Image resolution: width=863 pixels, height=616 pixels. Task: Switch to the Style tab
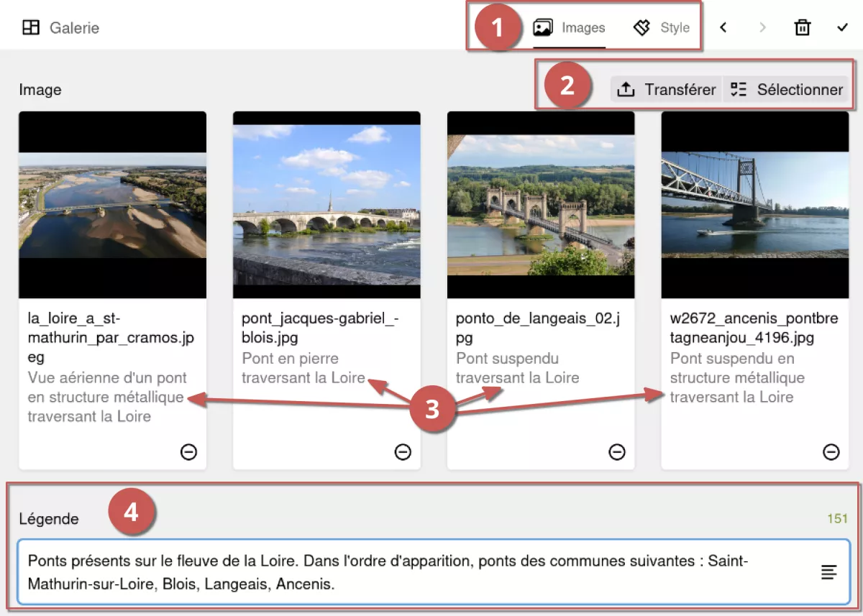point(661,28)
